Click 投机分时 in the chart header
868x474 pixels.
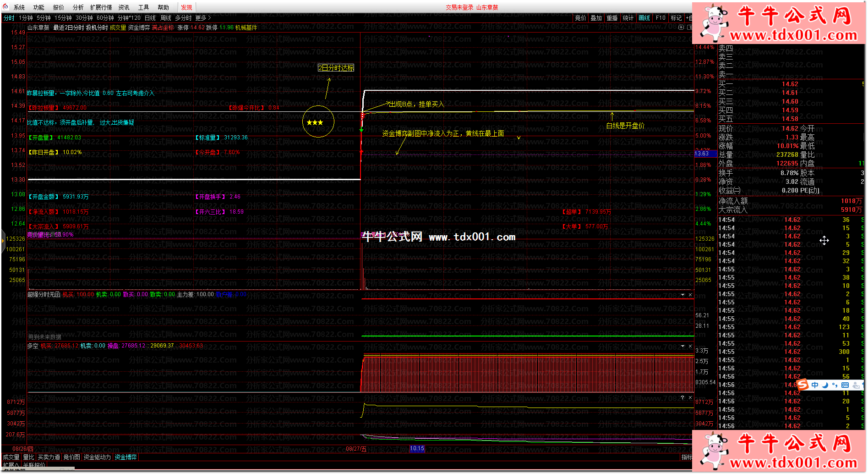point(97,28)
